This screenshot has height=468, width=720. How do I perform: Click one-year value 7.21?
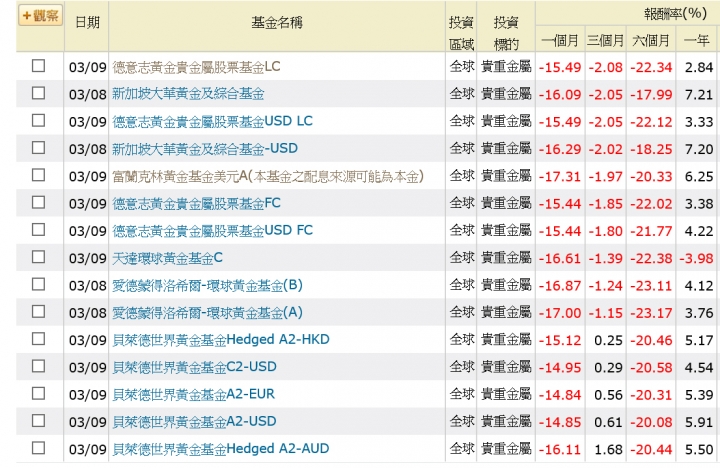[x=699, y=95]
